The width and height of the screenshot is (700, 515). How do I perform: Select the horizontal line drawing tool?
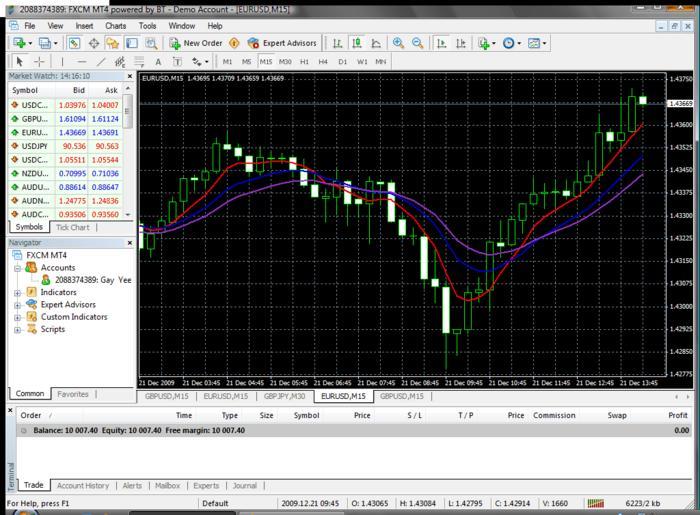(x=81, y=62)
